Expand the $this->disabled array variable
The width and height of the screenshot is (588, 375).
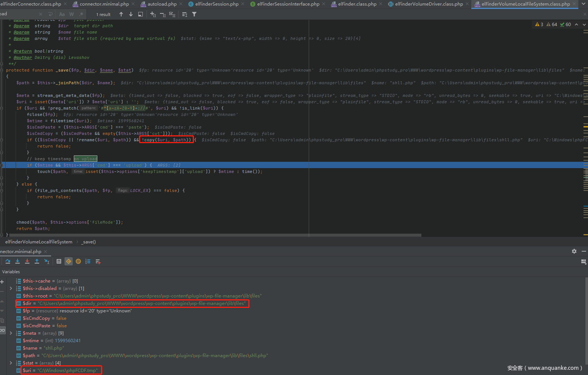coord(11,288)
